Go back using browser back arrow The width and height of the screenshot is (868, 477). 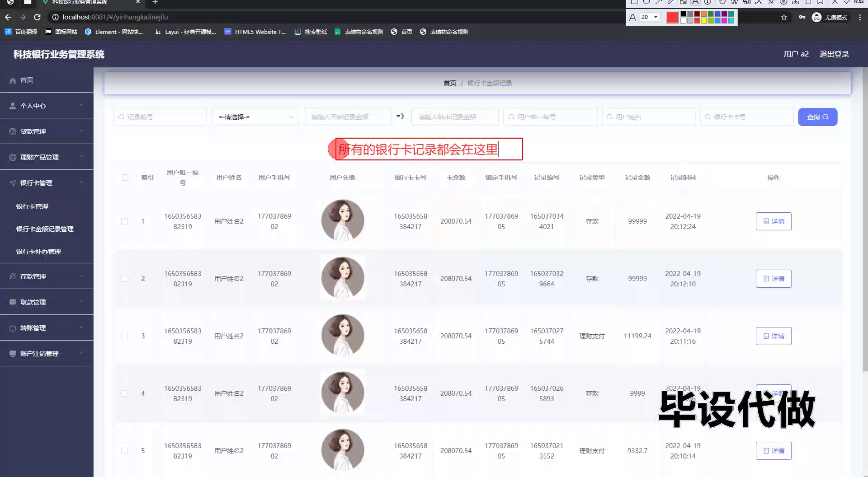(x=8, y=17)
